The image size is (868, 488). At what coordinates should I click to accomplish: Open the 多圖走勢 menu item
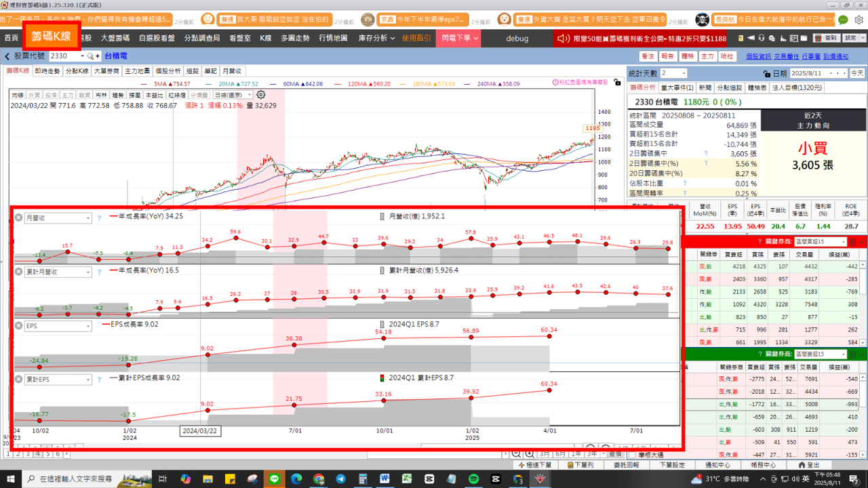[295, 39]
